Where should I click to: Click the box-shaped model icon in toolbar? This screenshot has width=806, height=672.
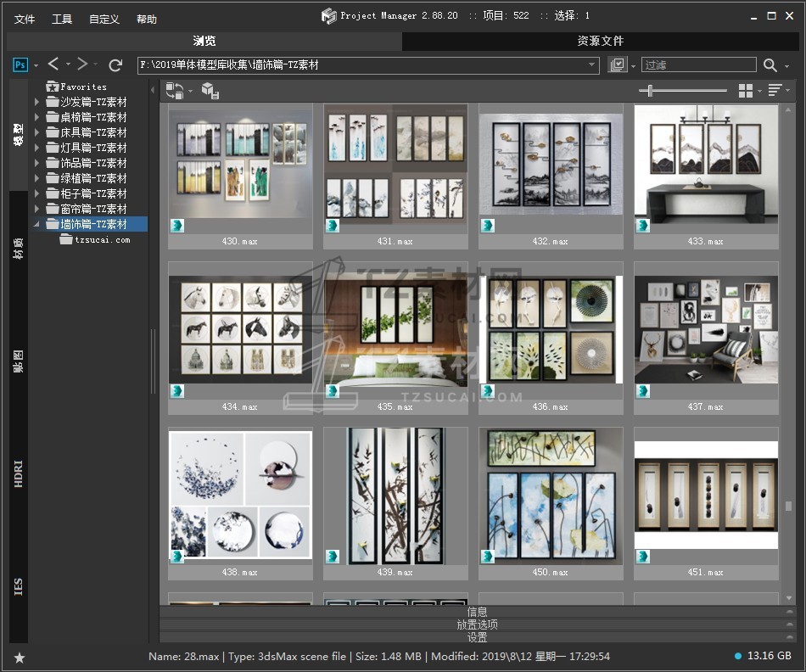click(207, 90)
